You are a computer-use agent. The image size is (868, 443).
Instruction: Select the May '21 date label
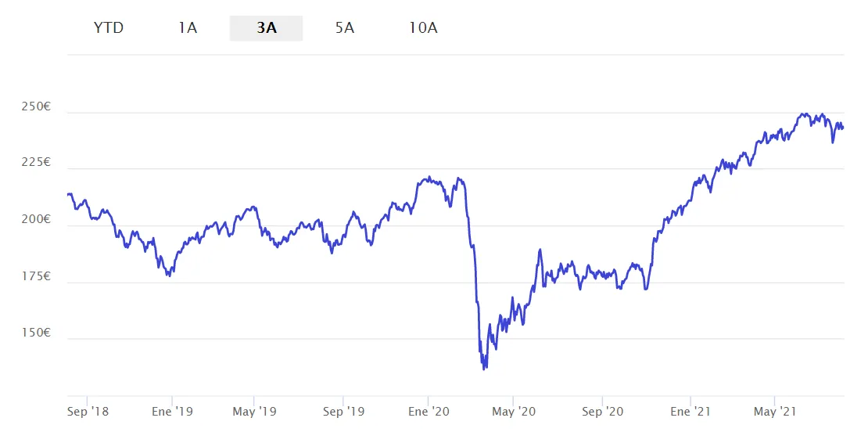point(774,411)
